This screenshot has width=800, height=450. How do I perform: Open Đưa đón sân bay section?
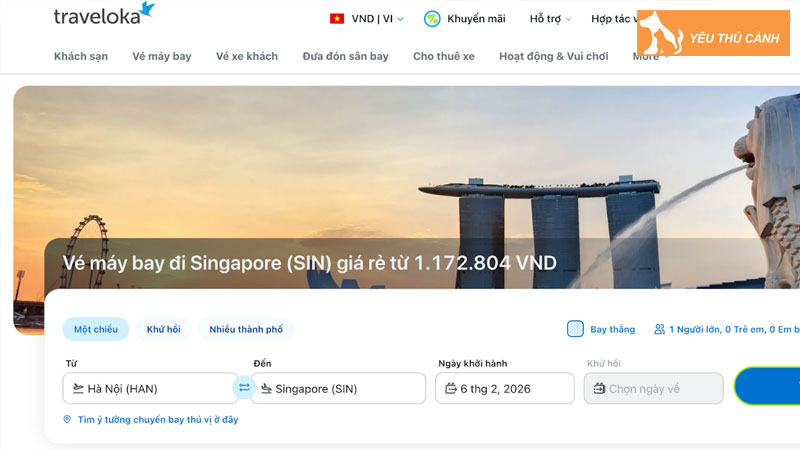pos(345,56)
